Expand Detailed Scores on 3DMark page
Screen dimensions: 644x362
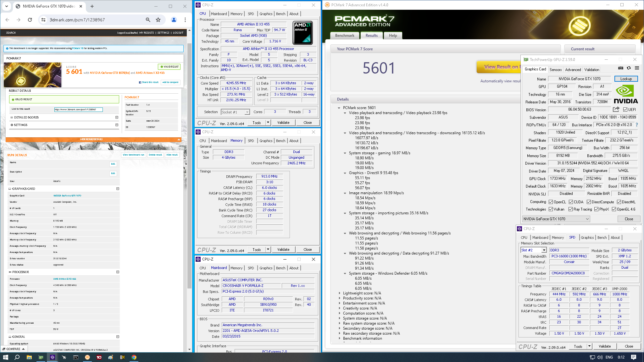tap(117, 118)
